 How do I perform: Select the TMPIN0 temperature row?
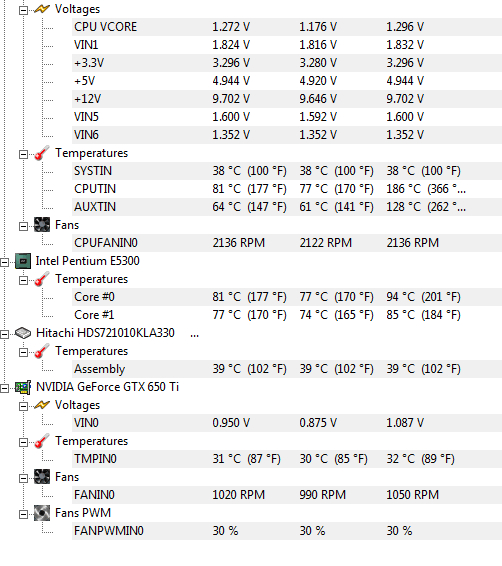pos(287,459)
